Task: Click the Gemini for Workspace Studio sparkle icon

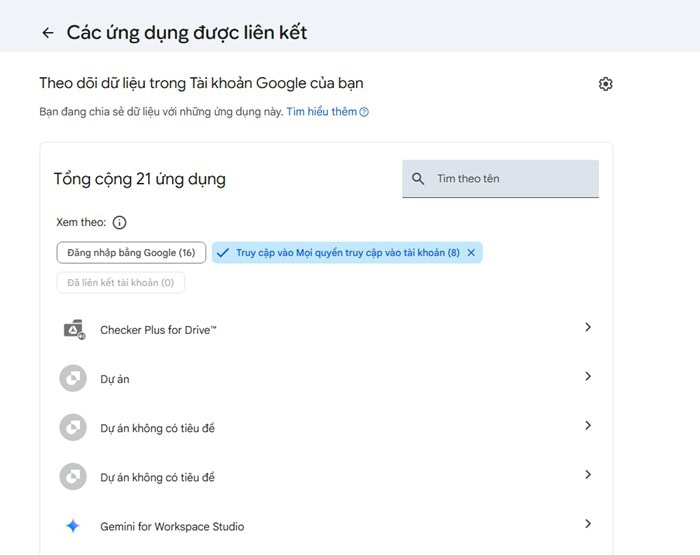Action: pyautogui.click(x=73, y=526)
